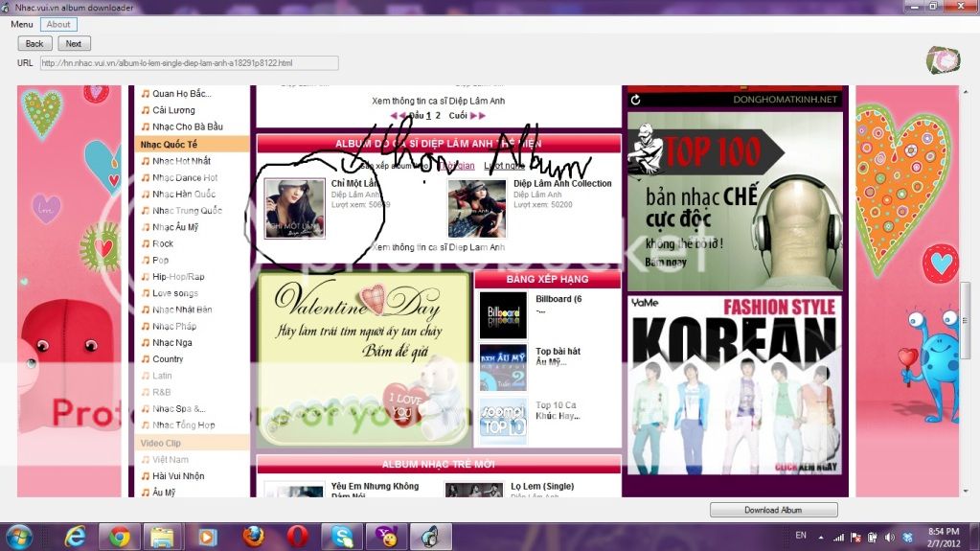Click the Next button
Viewport: 980px width, 551px height.
74,44
